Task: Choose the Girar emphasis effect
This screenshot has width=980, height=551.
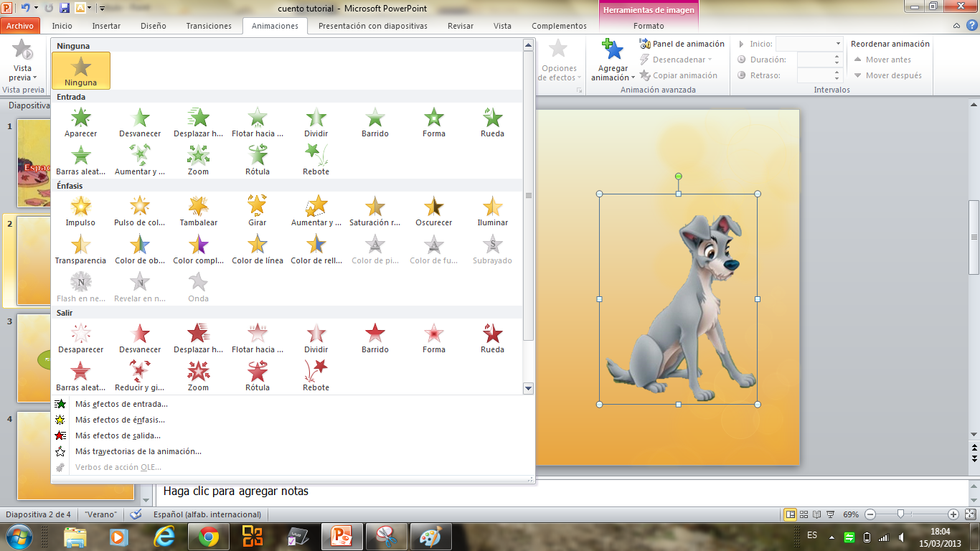Action: (258, 211)
